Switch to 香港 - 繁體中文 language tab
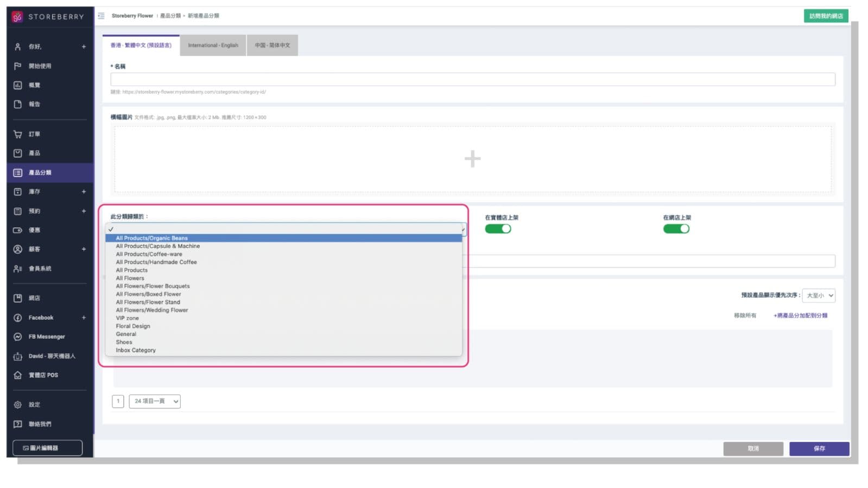 pos(141,45)
